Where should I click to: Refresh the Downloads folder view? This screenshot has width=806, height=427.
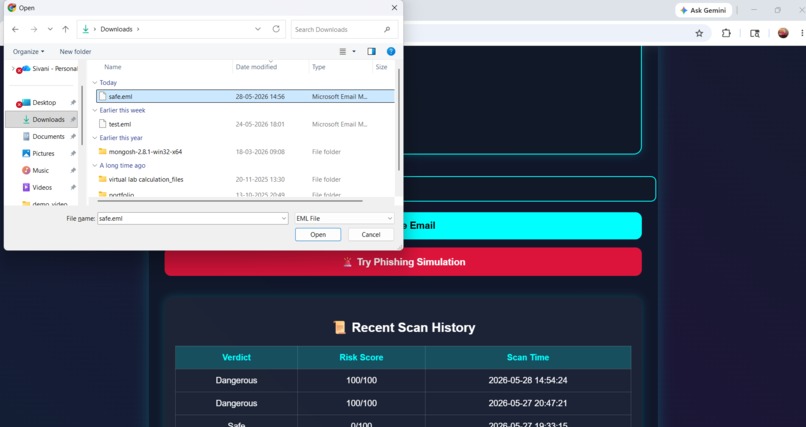[x=276, y=29]
